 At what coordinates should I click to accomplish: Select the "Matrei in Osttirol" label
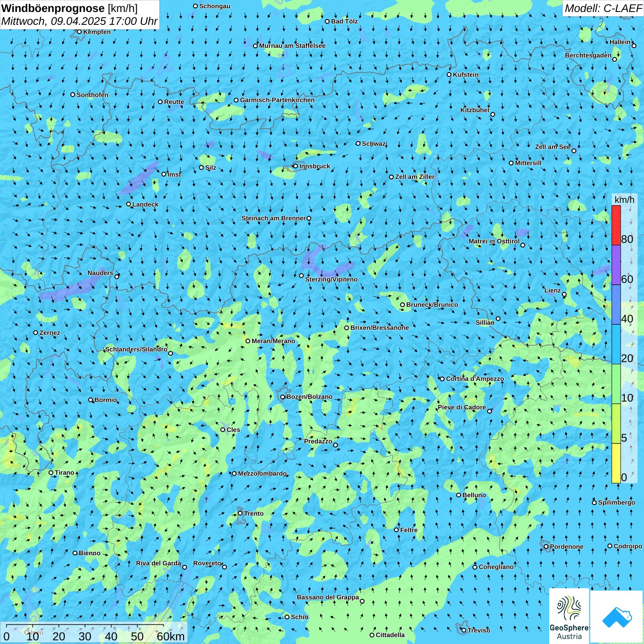coord(494,241)
